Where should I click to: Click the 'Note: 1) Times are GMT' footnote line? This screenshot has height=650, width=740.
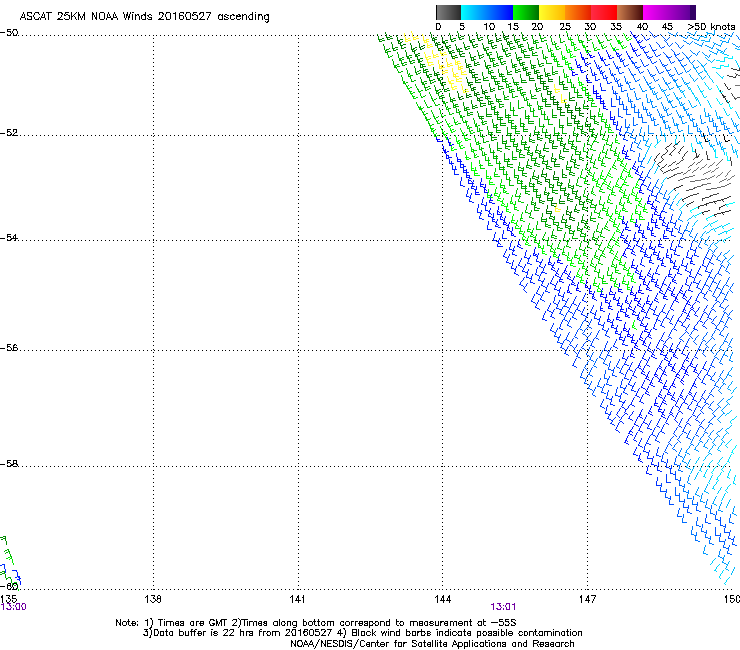point(316,623)
